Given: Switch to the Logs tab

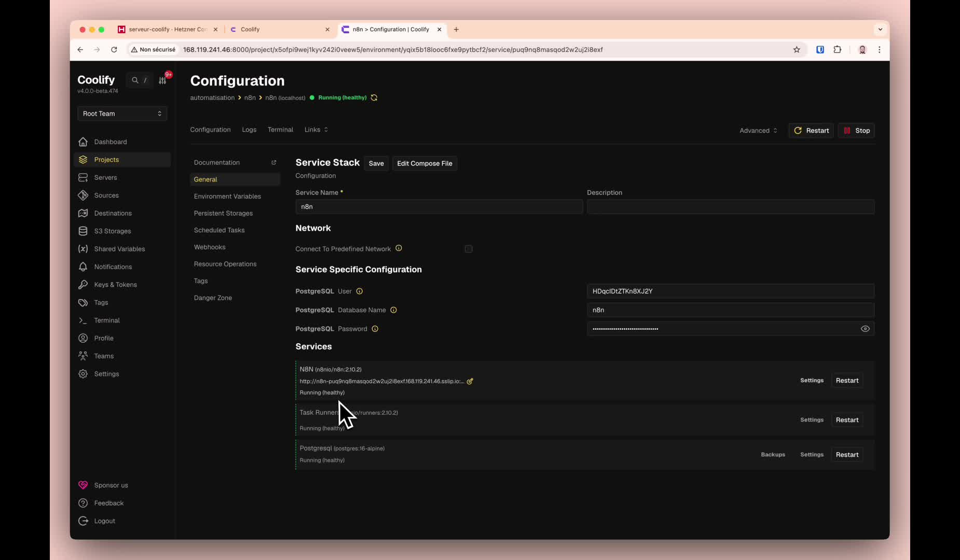Looking at the screenshot, I should [249, 130].
